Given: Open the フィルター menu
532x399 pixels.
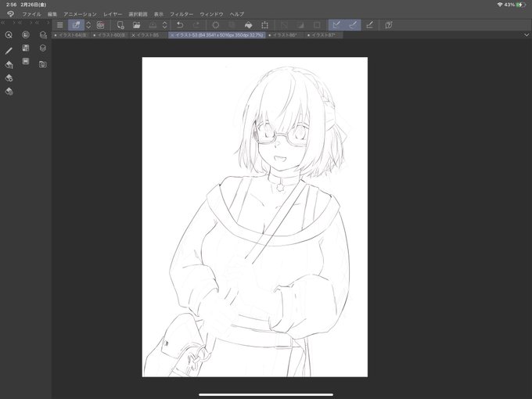Looking at the screenshot, I should click(x=182, y=14).
